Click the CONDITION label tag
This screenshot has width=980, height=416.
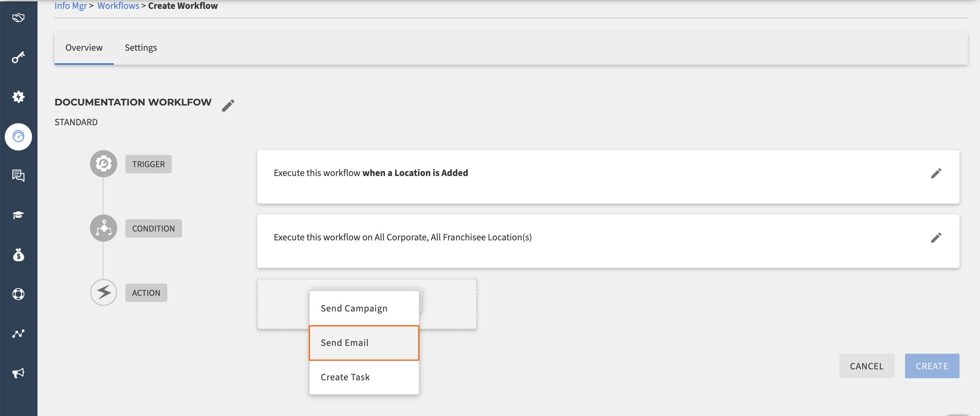tap(153, 228)
